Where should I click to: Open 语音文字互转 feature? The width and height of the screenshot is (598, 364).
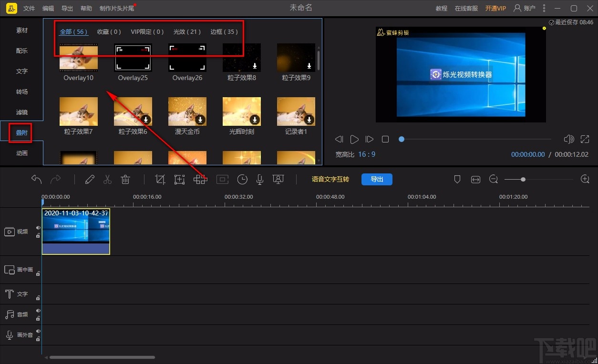tap(330, 179)
